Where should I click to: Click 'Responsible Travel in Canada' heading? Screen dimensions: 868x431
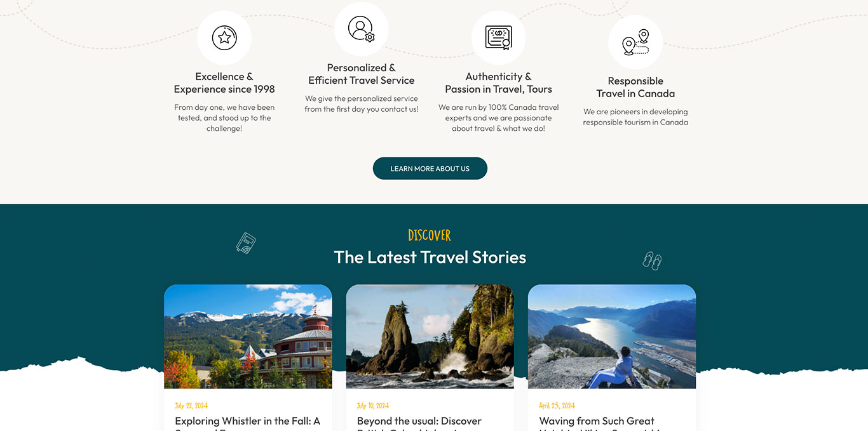point(635,88)
